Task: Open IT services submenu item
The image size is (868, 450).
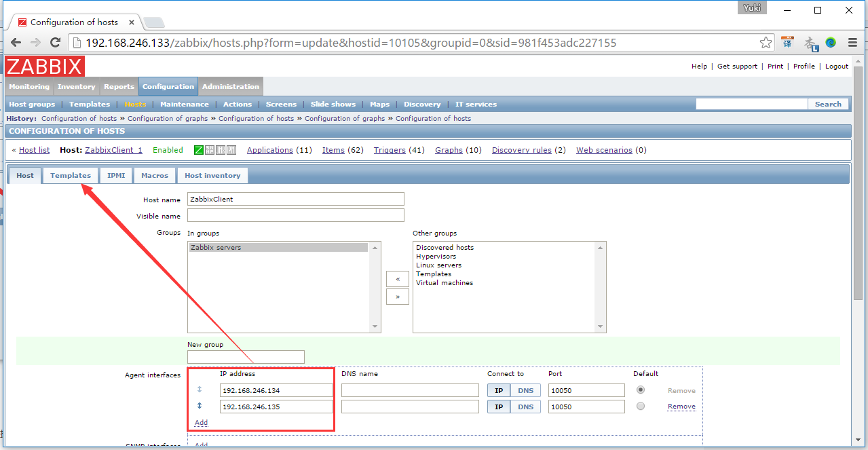Action: pos(476,105)
